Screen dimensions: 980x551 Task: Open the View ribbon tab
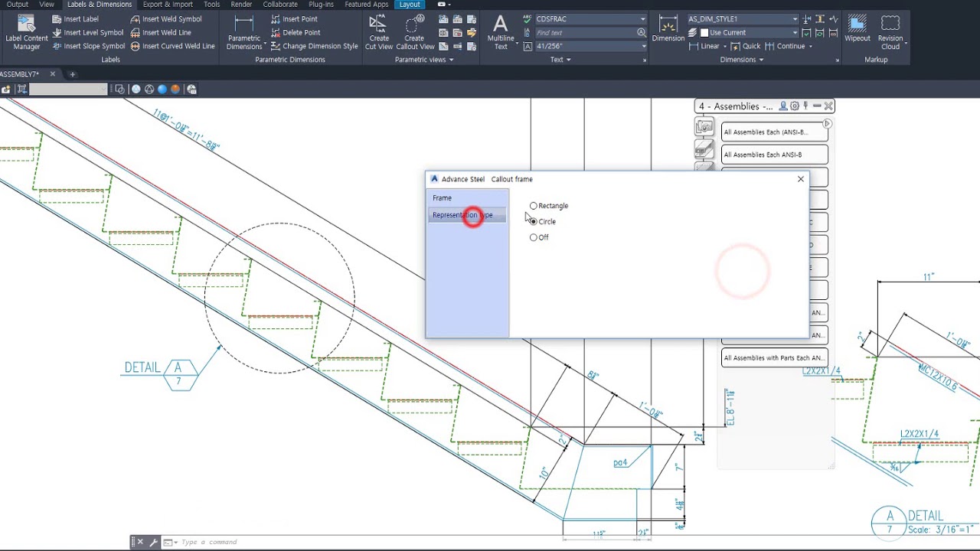pos(47,5)
